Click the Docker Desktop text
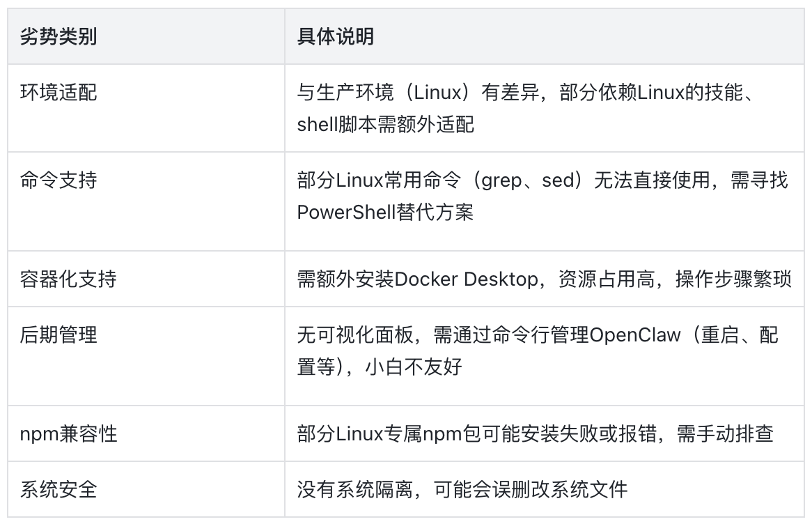Viewport: 812px width, 524px height. click(x=467, y=279)
